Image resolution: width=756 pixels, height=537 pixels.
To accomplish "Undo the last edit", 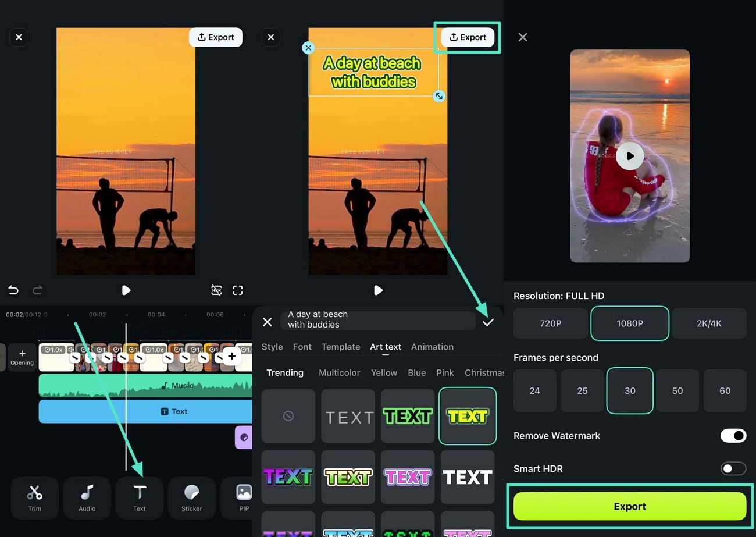I will click(13, 290).
